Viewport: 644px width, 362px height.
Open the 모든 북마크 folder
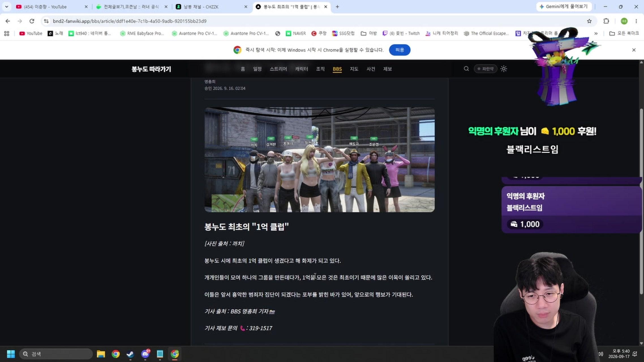click(x=624, y=33)
